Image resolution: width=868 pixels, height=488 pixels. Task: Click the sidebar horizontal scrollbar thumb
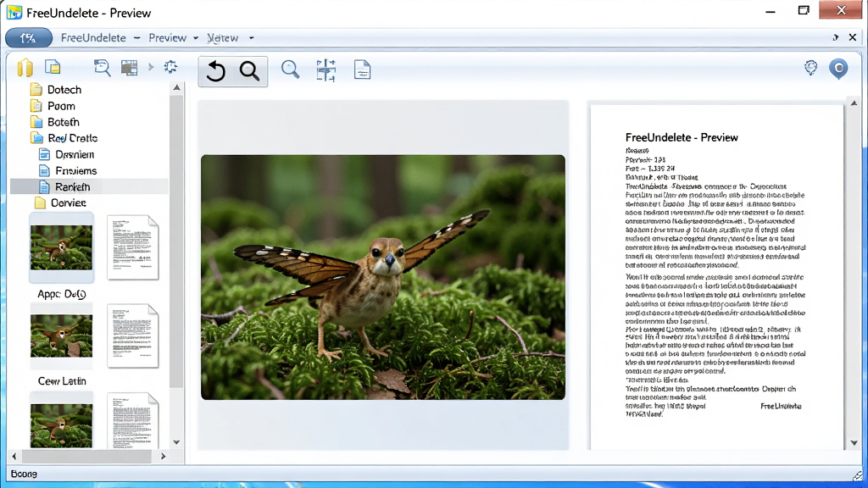tap(86, 457)
